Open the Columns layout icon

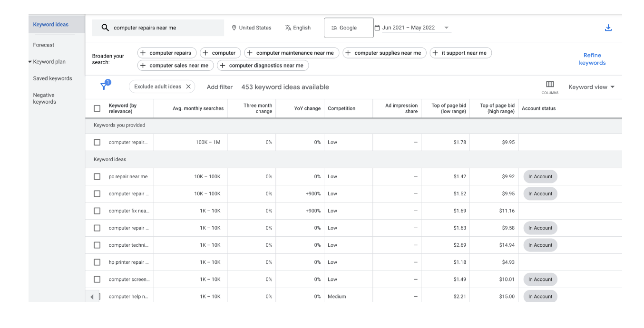[x=550, y=85]
